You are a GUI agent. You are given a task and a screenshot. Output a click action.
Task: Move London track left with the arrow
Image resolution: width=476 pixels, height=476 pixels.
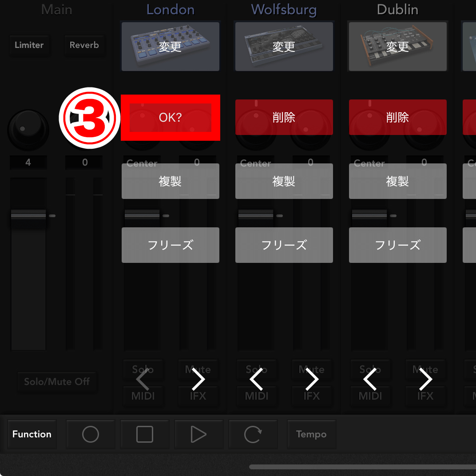(143, 380)
